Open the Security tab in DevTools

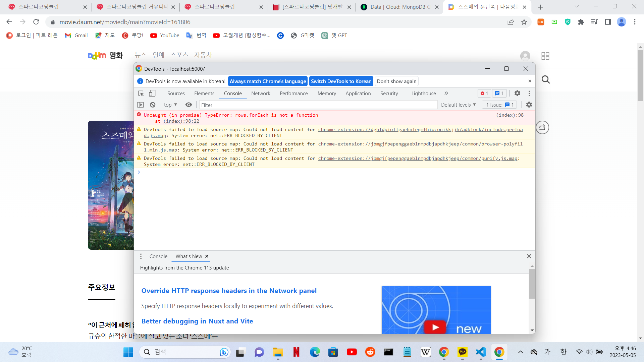pyautogui.click(x=389, y=94)
